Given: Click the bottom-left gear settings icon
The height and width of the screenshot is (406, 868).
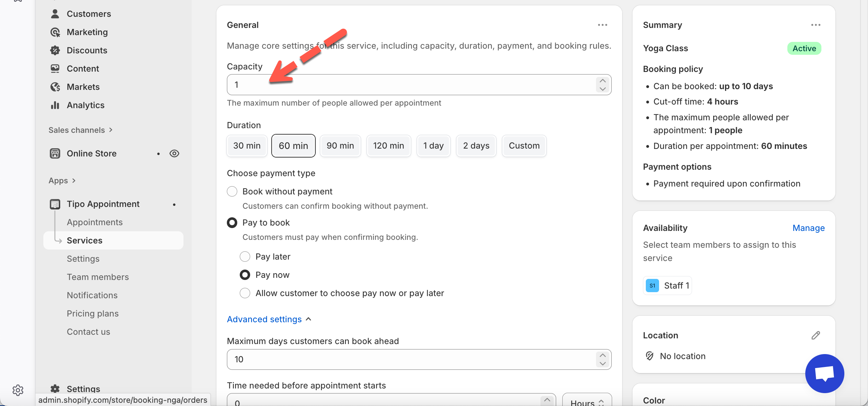Looking at the screenshot, I should point(18,390).
